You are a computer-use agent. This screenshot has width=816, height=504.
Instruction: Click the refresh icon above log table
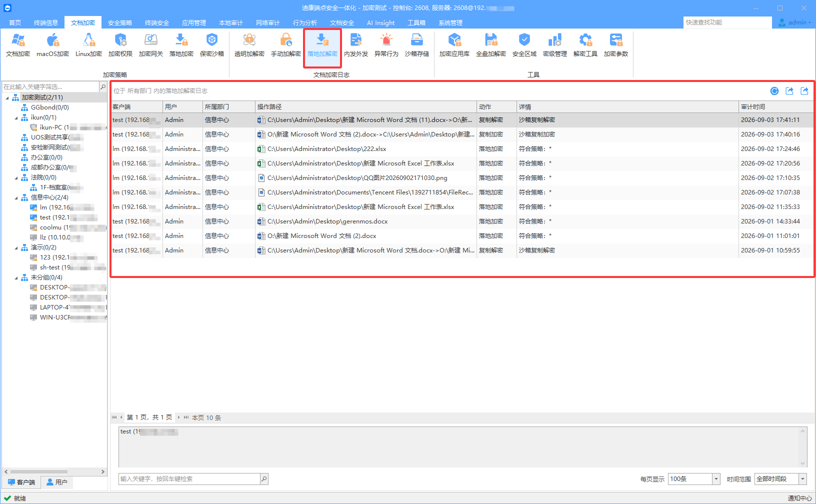pyautogui.click(x=774, y=91)
